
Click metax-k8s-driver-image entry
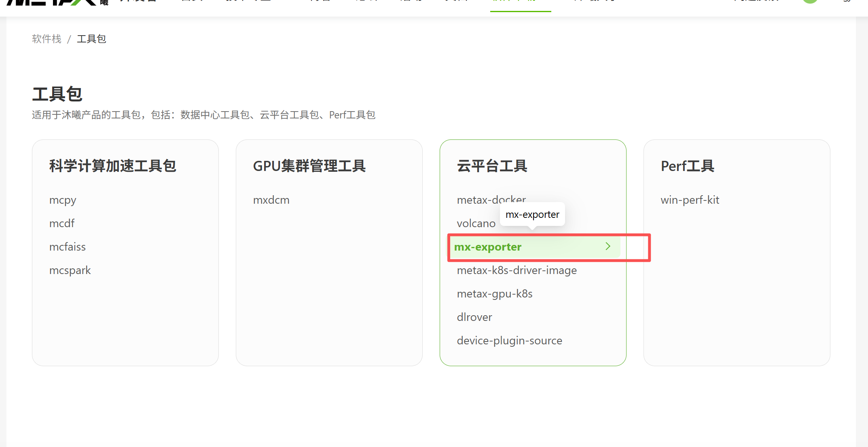point(517,270)
